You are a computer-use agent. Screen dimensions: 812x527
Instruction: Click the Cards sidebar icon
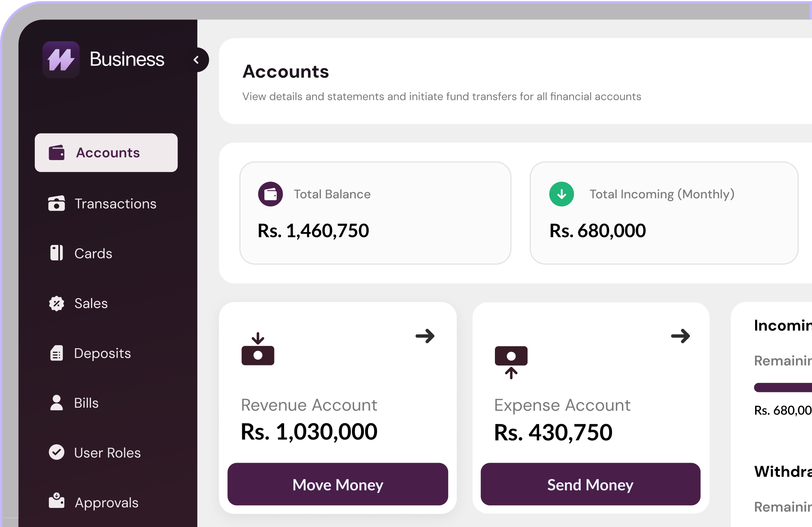pos(57,253)
